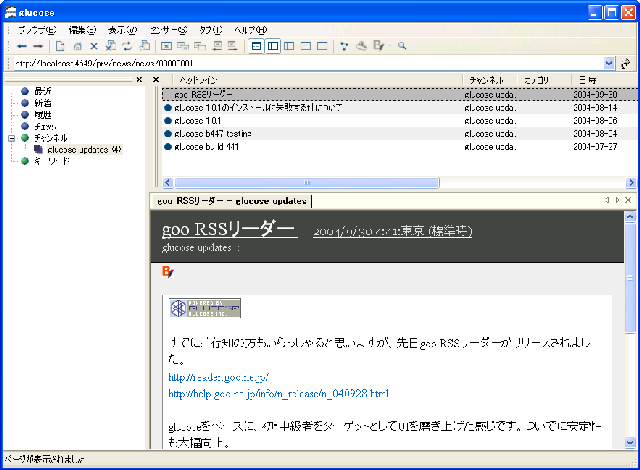
Task: Click the article pane scroll-up arrow
Action: click(x=630, y=217)
